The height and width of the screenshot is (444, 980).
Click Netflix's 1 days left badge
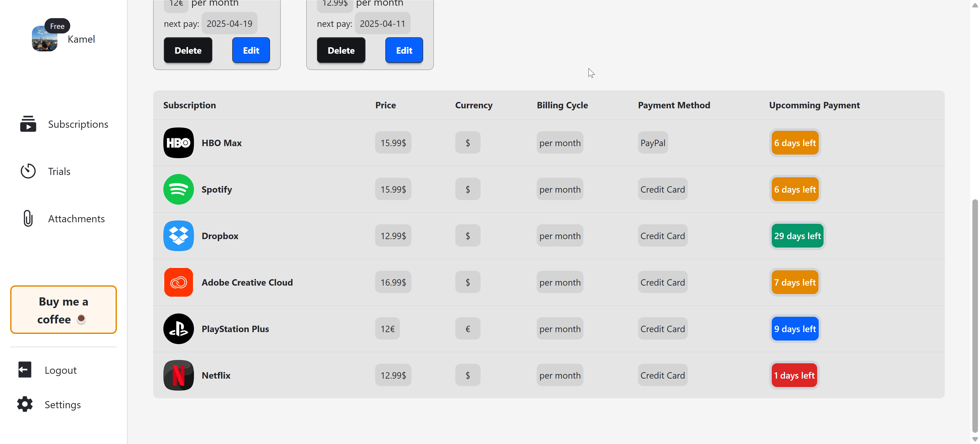pos(794,375)
